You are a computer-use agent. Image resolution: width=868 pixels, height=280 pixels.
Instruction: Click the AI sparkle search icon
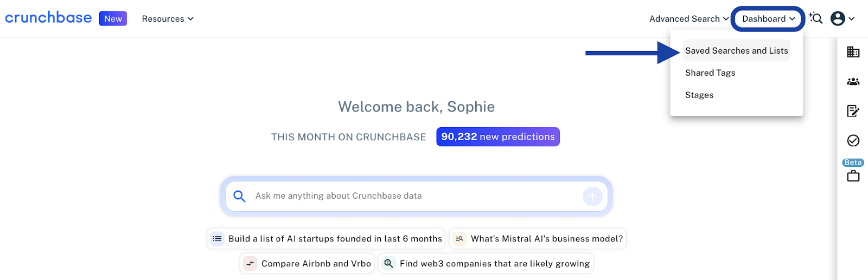click(x=815, y=18)
